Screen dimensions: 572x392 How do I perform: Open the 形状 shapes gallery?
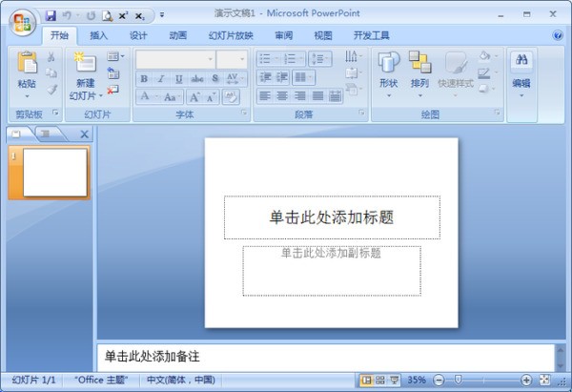(x=389, y=74)
